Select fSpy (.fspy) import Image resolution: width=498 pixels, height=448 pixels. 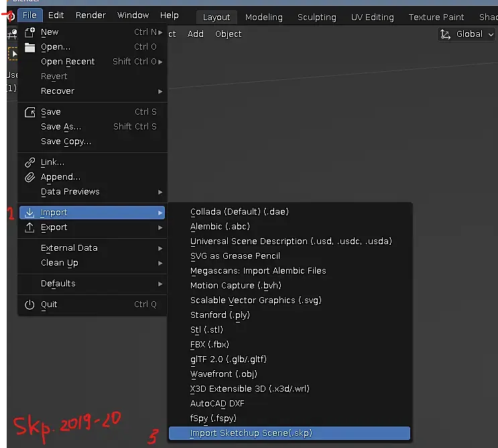tap(290, 418)
